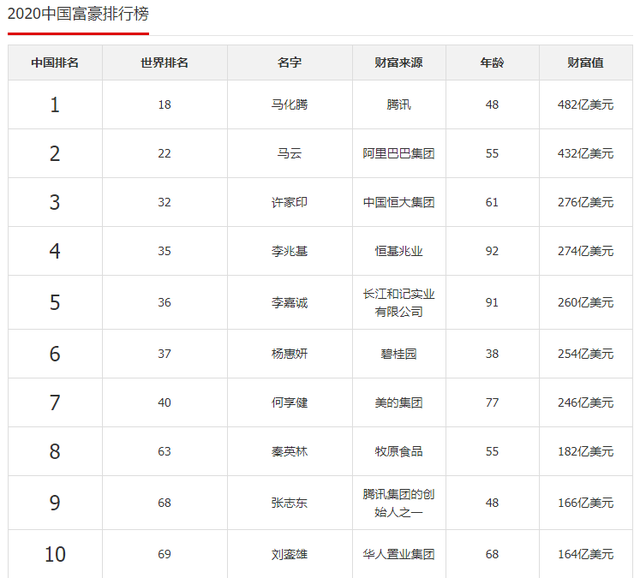Click the 腾讯集团的创始人之一 cell

[x=399, y=503]
